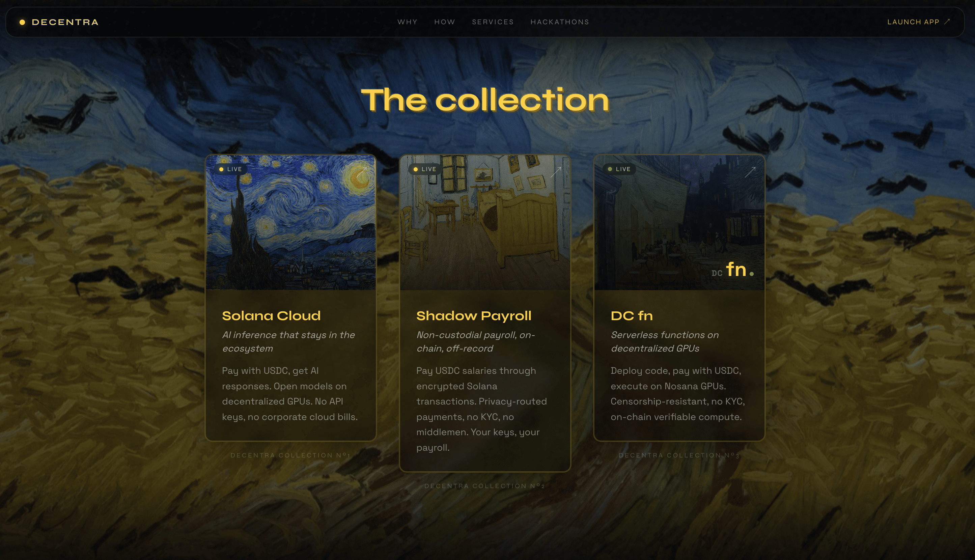Click the DECENTRA brand name

pyautogui.click(x=65, y=22)
